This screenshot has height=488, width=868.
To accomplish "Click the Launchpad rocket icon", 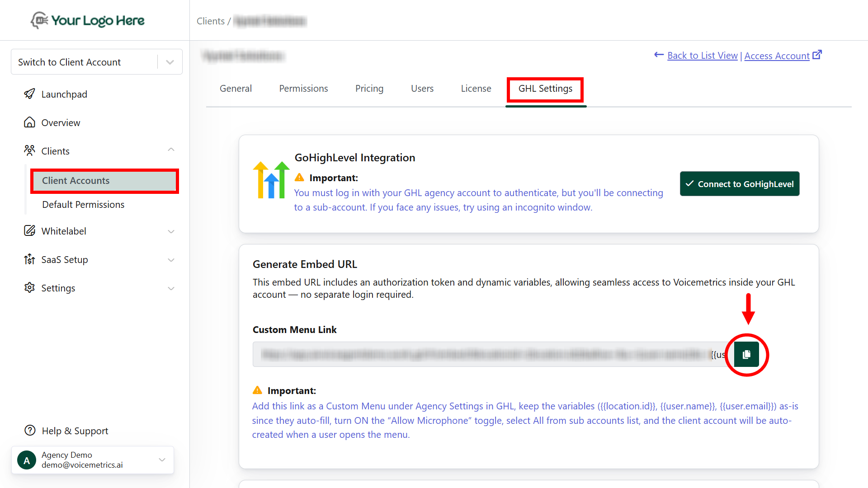I will click(x=29, y=94).
